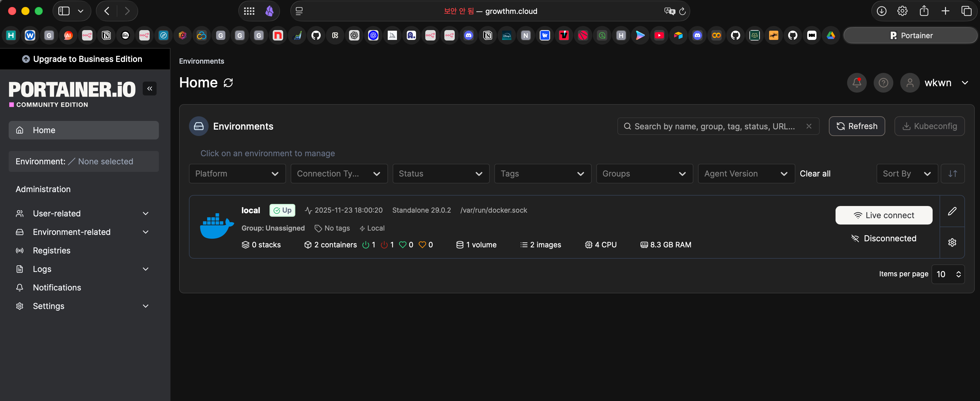Enable Live connect for the local environment
The width and height of the screenshot is (980, 401).
(884, 215)
